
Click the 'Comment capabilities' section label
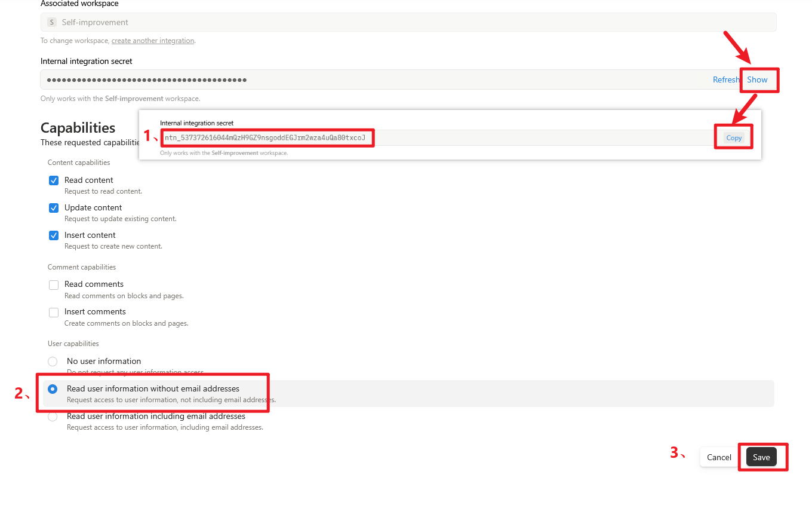(x=82, y=267)
